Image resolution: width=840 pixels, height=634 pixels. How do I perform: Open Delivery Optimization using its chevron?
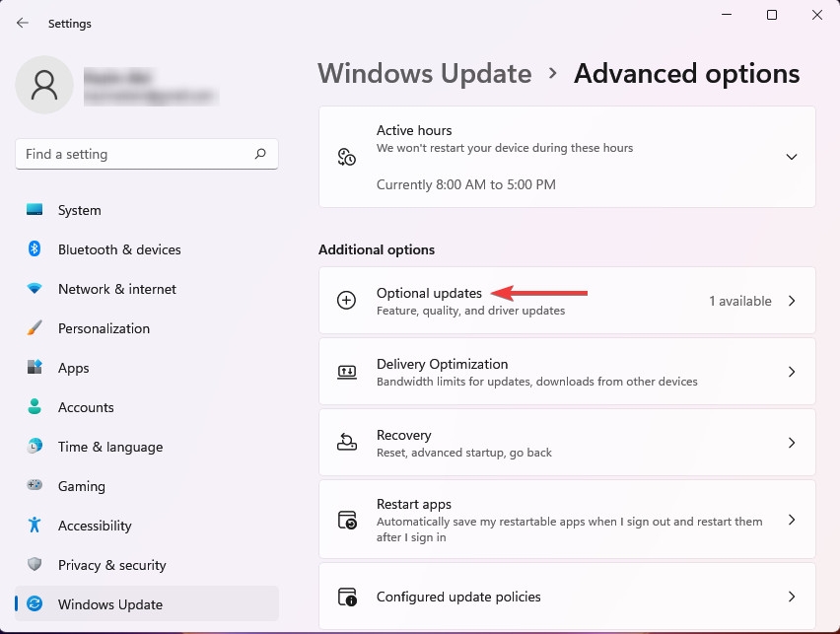792,371
